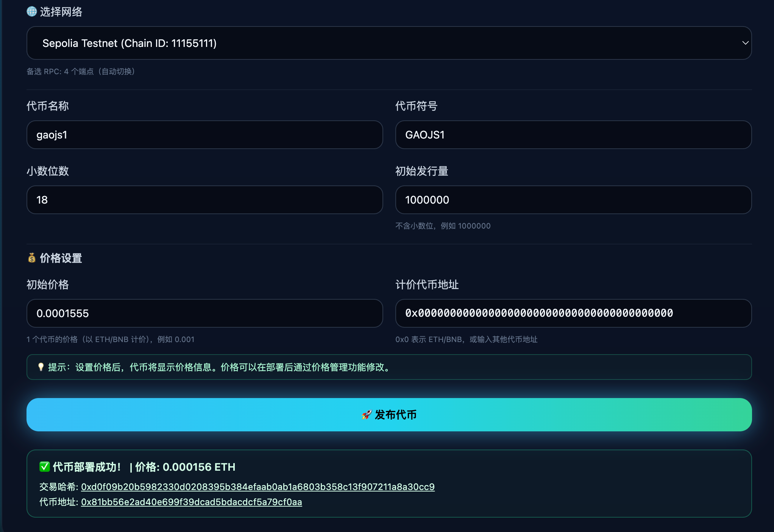Viewport: 774px width, 532px height.
Task: Click the lightbulb icon in the tip box
Action: 41,367
